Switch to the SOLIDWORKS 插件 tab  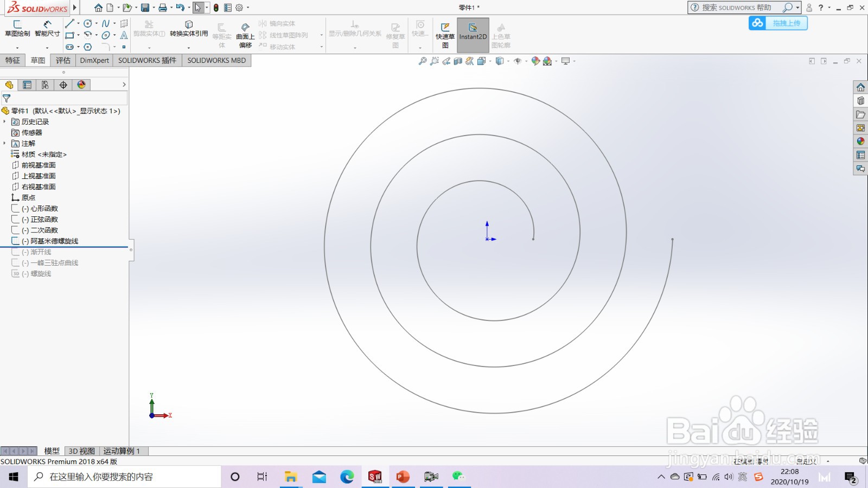(x=147, y=60)
